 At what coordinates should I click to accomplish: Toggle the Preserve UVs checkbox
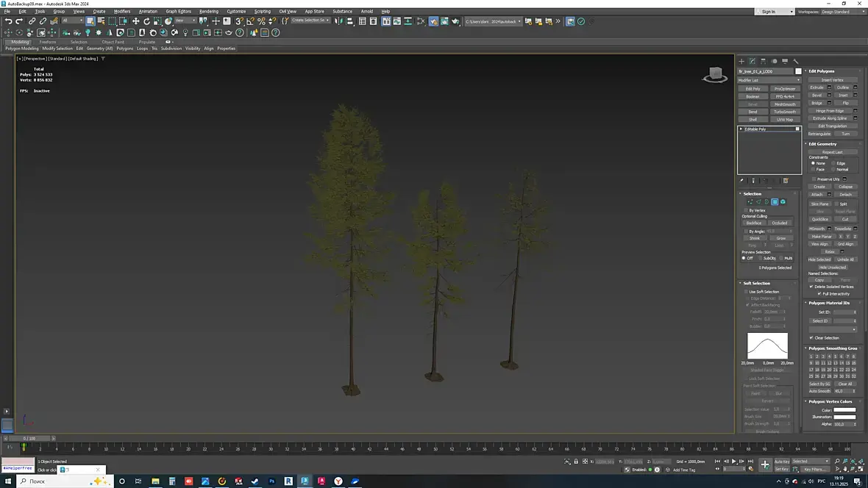pyautogui.click(x=814, y=179)
